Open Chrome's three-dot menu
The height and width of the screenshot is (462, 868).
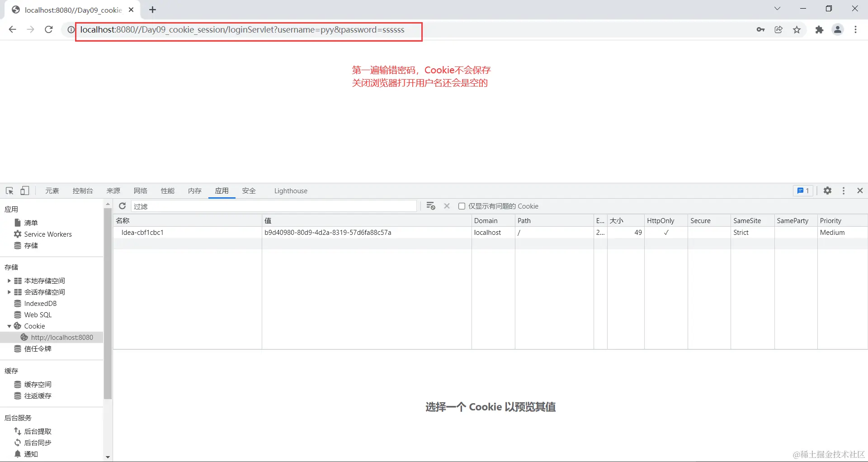coord(855,29)
